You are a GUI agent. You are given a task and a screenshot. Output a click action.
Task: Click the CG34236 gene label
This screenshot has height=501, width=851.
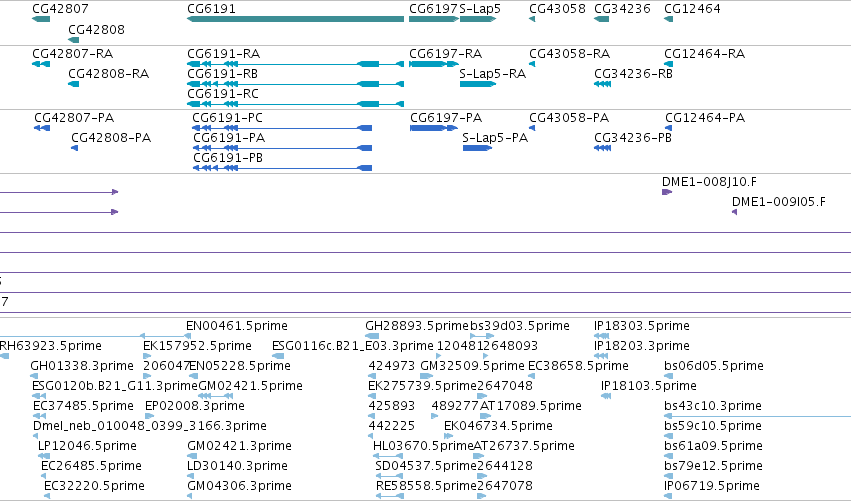(623, 9)
